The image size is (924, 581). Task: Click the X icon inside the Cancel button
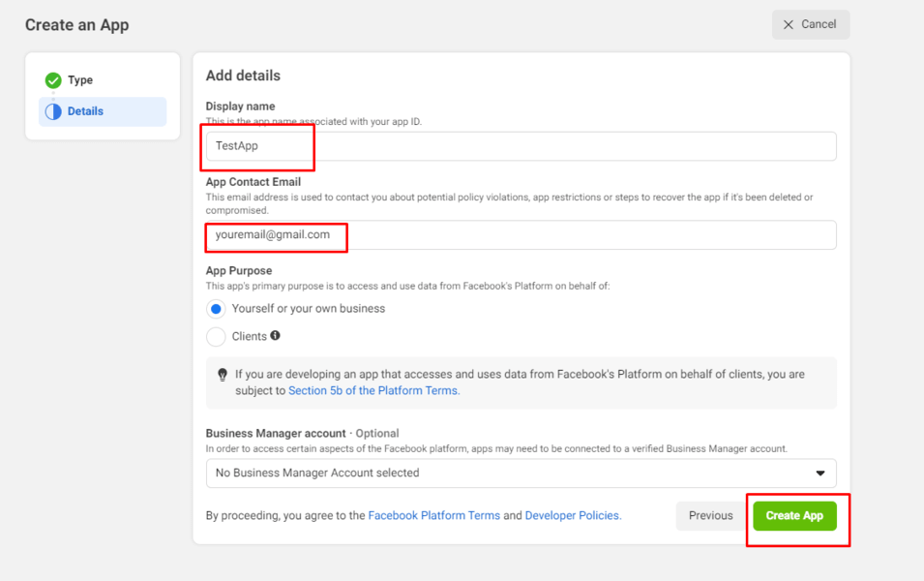point(790,24)
